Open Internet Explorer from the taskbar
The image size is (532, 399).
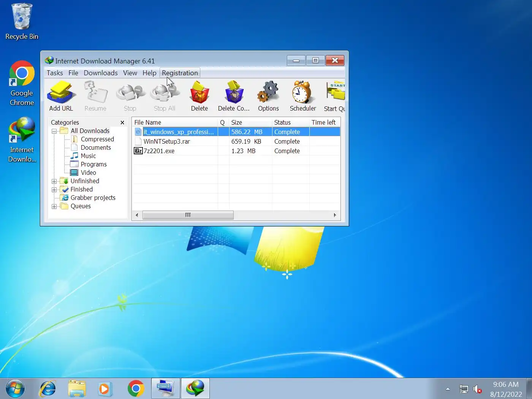pyautogui.click(x=48, y=389)
